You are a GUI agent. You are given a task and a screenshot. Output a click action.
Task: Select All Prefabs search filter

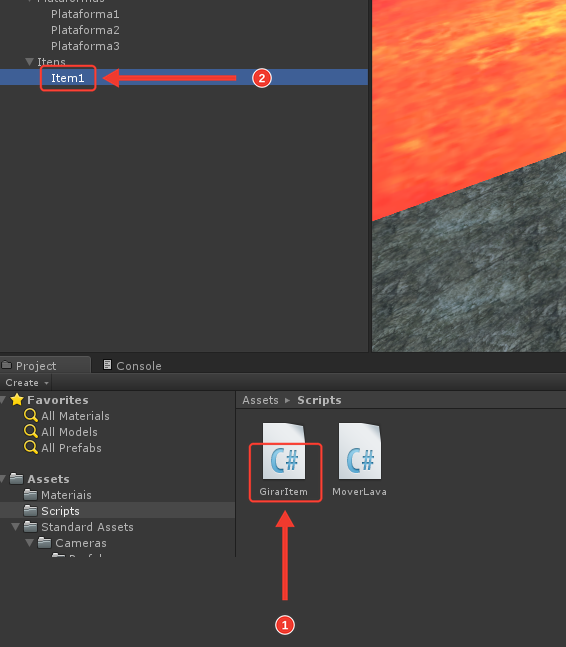point(71,448)
